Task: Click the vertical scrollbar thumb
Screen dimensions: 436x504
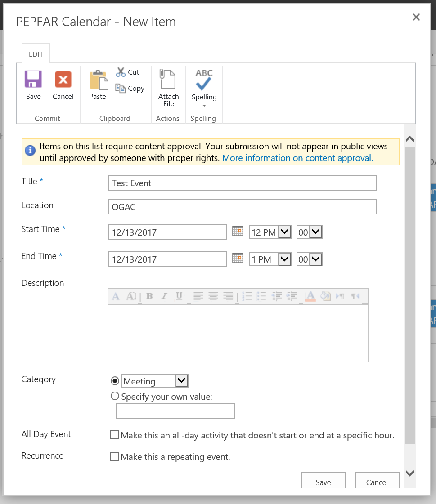Action: click(x=409, y=296)
